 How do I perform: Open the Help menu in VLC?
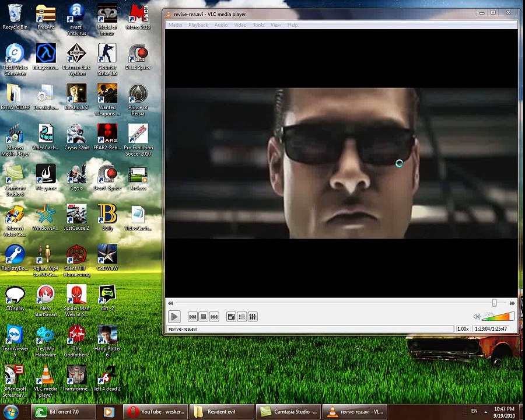pos(292,24)
